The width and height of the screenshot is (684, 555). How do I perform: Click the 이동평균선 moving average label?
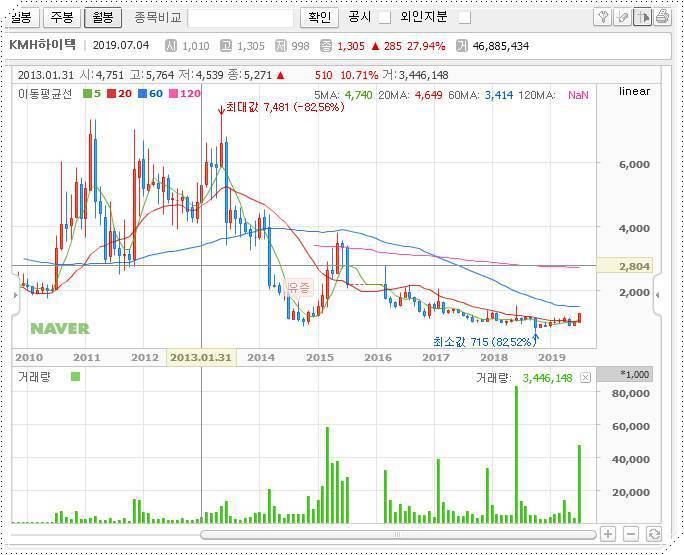(x=45, y=94)
